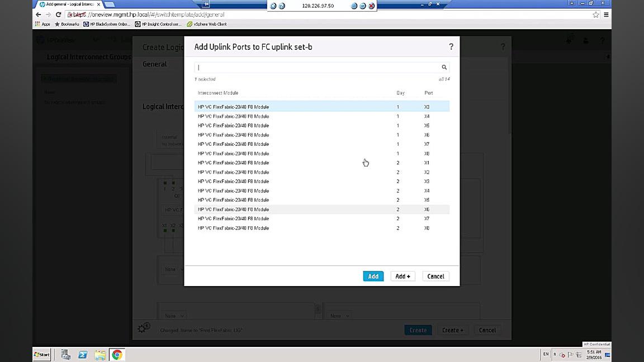
Task: Click the Add button to confirm ports
Action: (373, 276)
